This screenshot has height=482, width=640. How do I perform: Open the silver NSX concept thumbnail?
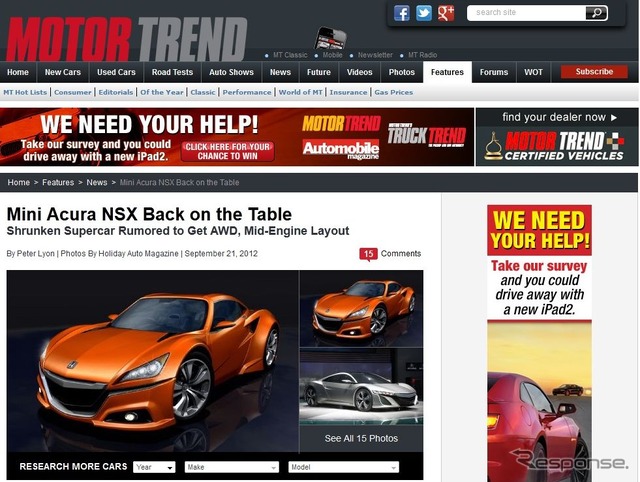[362, 387]
